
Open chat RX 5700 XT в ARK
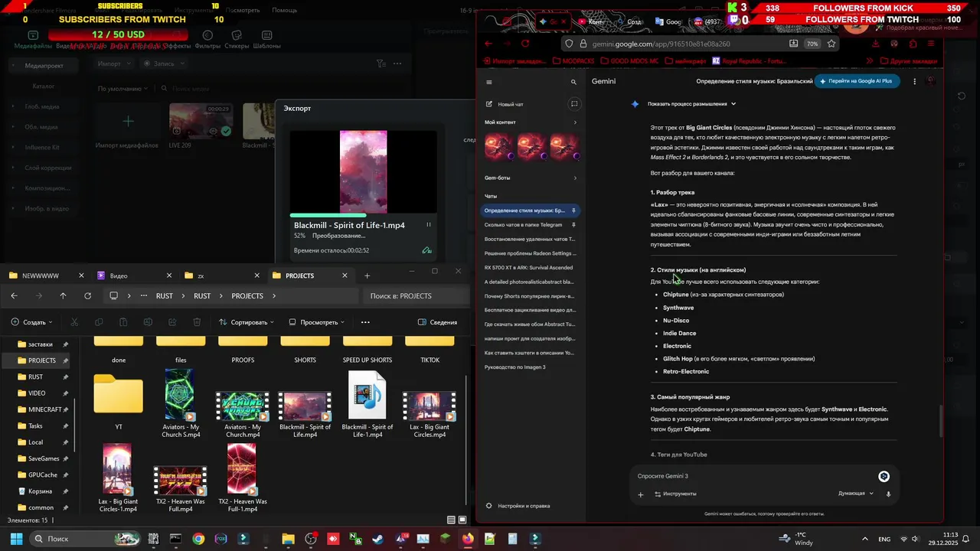tap(529, 268)
